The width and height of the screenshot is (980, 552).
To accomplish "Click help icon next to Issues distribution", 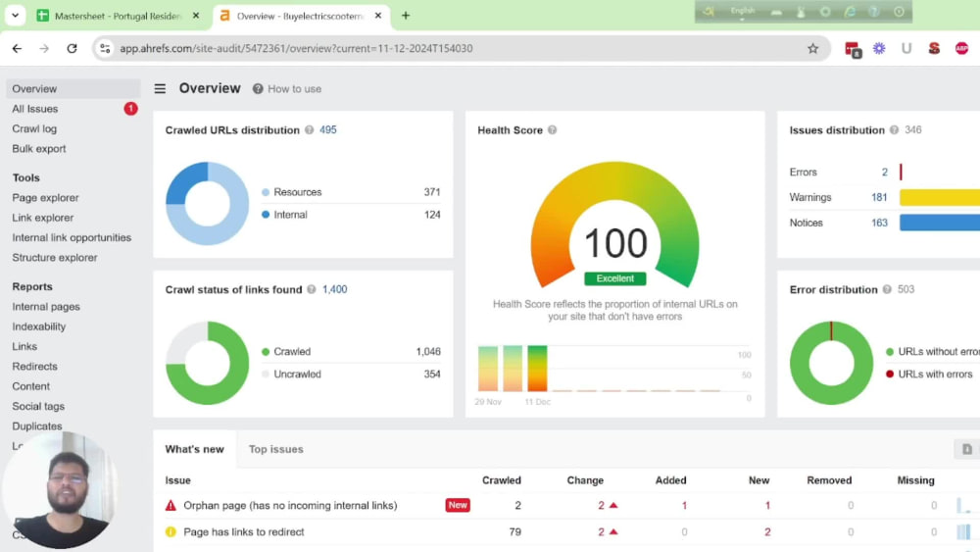I will tap(895, 130).
